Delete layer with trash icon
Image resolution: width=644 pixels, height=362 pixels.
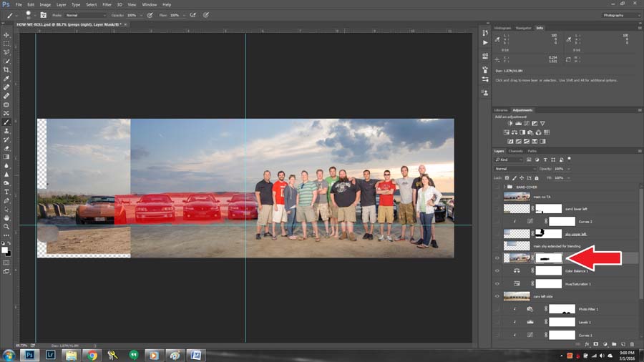(632, 344)
